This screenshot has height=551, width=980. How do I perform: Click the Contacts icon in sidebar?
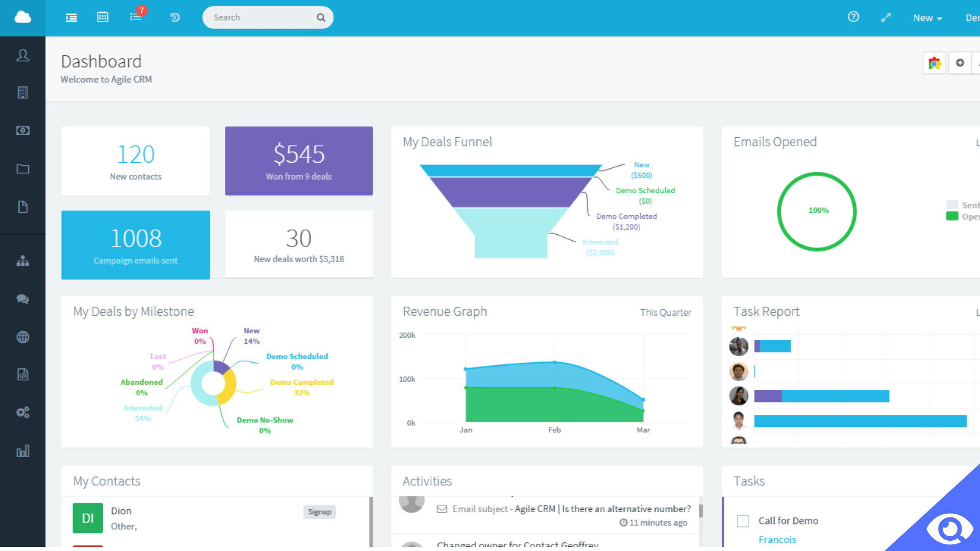tap(23, 55)
